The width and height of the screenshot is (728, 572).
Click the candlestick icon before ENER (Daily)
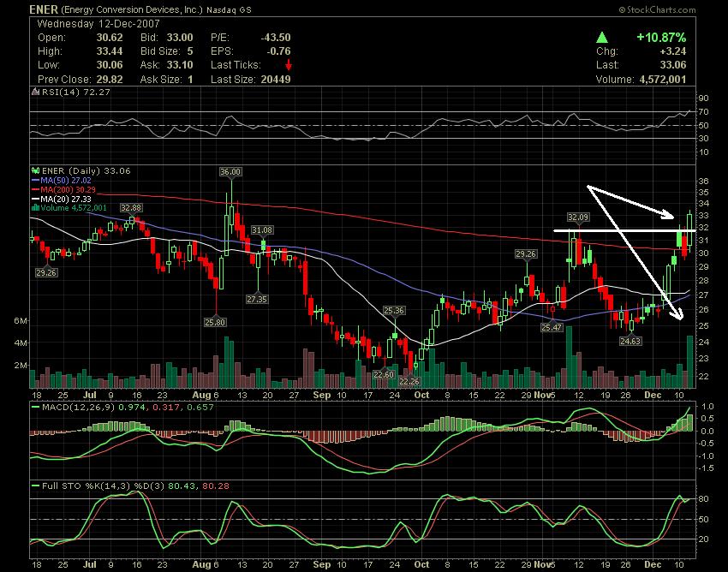(x=35, y=171)
